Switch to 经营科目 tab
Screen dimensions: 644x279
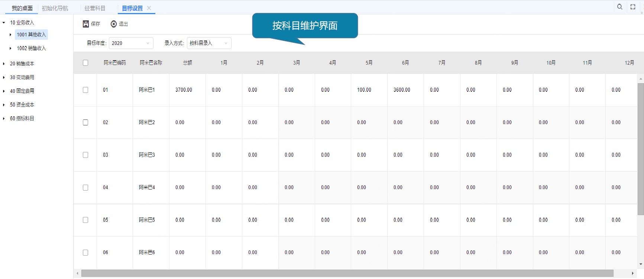(x=95, y=8)
